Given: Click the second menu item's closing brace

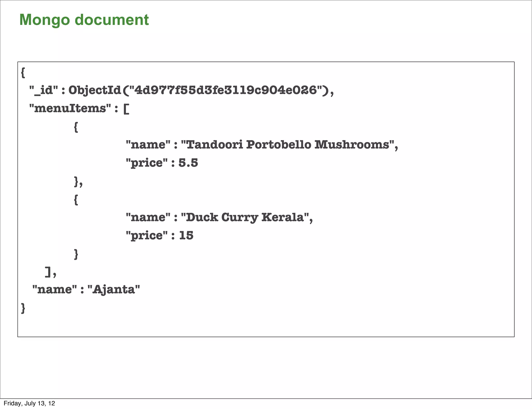Looking at the screenshot, I should 76,254.
